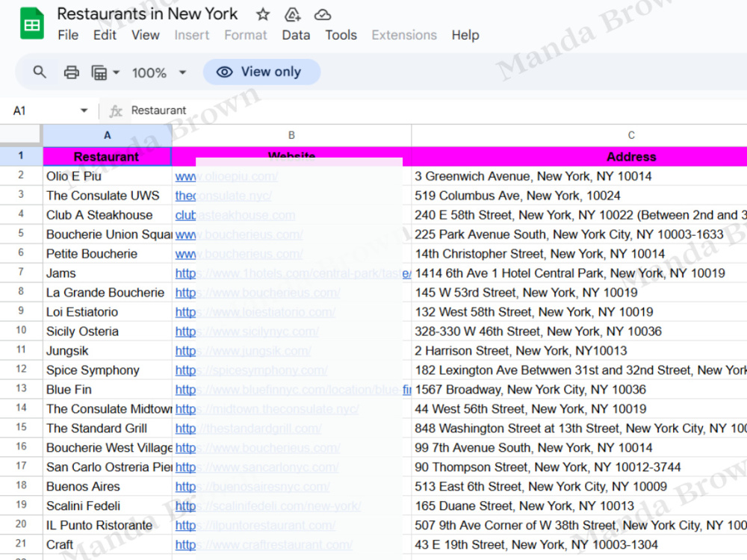Image resolution: width=747 pixels, height=560 pixels.
Task: Click the print icon
Action: tap(72, 72)
